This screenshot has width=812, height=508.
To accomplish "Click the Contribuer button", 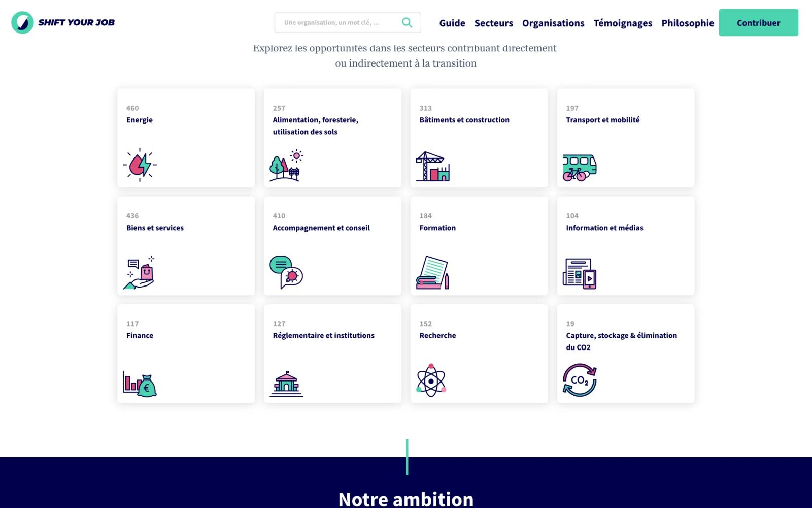I will click(758, 22).
